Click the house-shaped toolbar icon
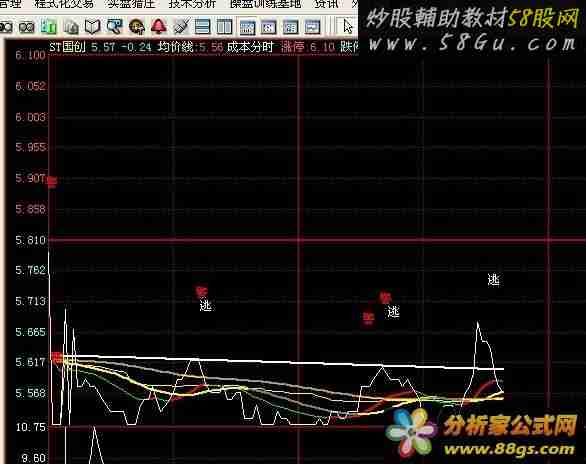The width and height of the screenshot is (586, 464). point(71,27)
